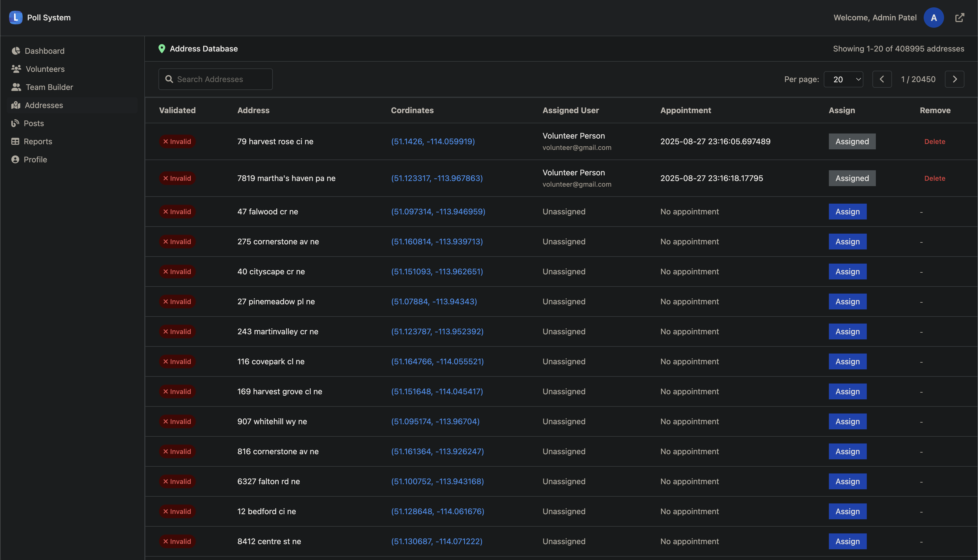This screenshot has width=978, height=560.
Task: Assign the address 47 falwood cr ne
Action: tap(847, 211)
